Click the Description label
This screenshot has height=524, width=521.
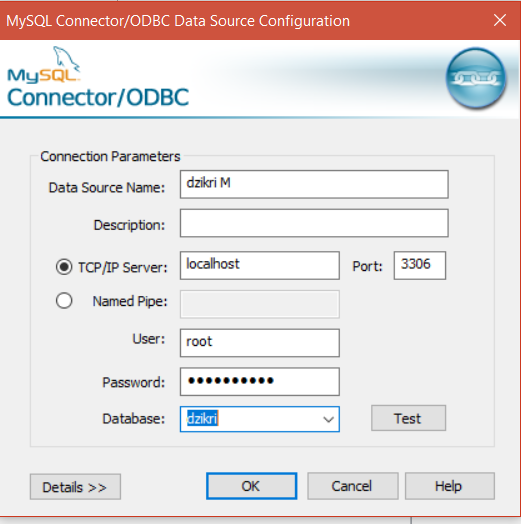(129, 225)
